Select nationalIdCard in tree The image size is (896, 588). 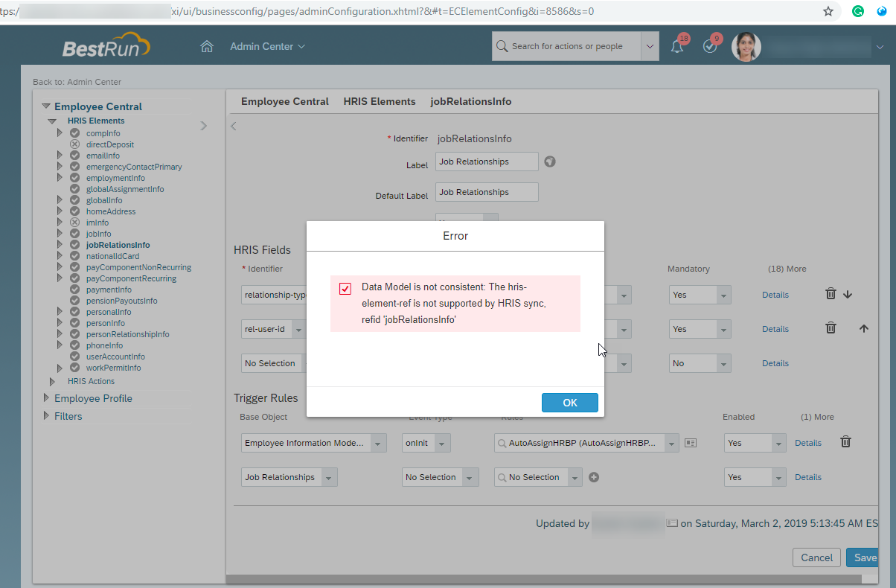pos(112,256)
